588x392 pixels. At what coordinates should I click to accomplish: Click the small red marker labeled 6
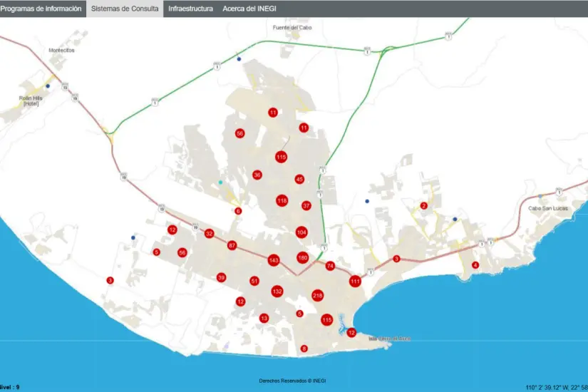[x=238, y=211]
